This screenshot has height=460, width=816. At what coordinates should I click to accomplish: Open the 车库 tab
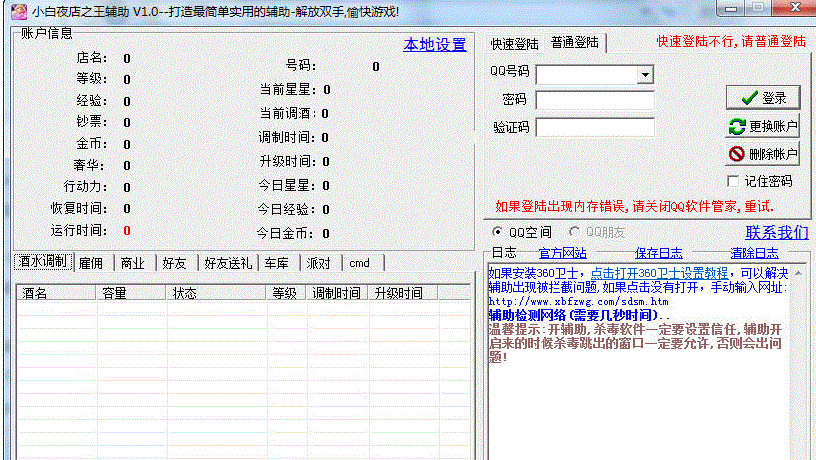(x=277, y=263)
